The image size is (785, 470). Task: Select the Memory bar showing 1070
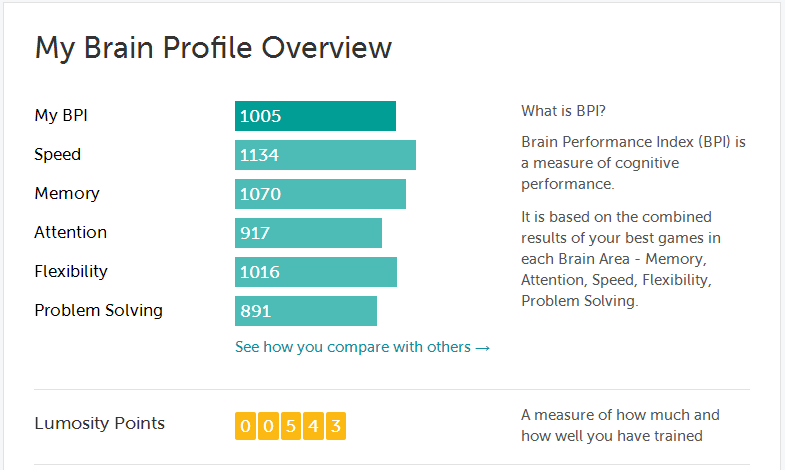click(320, 194)
